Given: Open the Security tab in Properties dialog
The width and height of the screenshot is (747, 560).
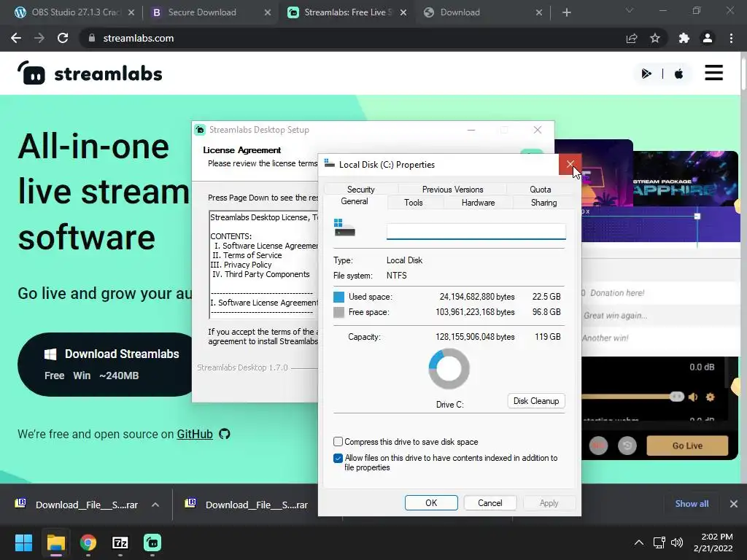Looking at the screenshot, I should point(360,189).
